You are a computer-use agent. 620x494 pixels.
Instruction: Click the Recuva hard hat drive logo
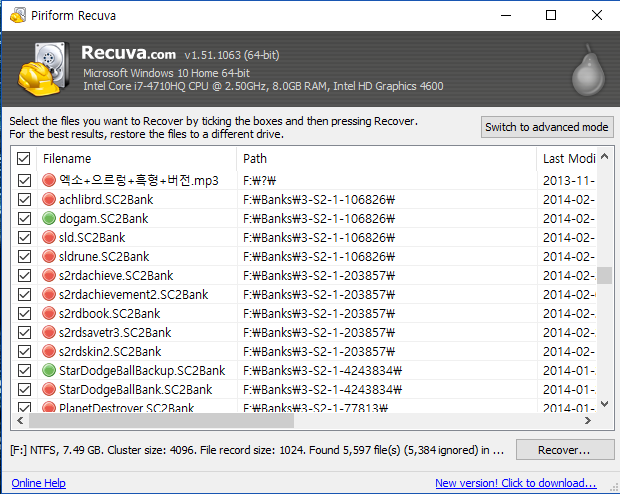pyautogui.click(x=43, y=69)
